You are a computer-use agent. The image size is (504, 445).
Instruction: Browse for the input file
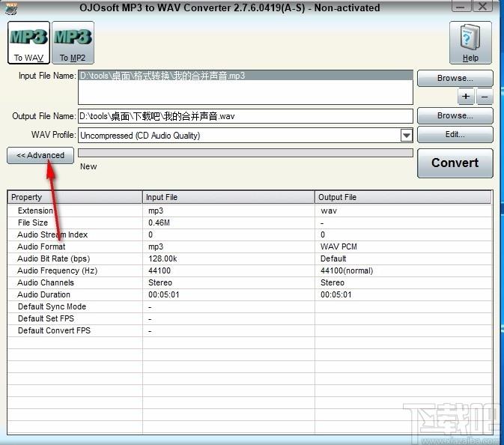(x=455, y=78)
